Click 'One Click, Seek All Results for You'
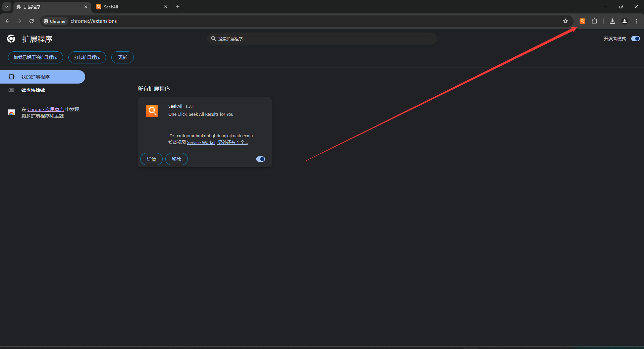 coord(201,114)
